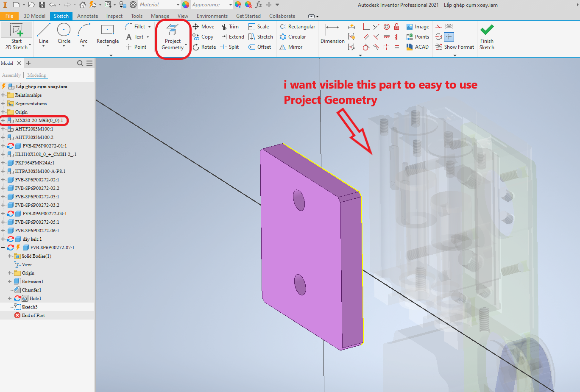The height and width of the screenshot is (392, 580).
Task: Close the Model browser tab
Action: pyautogui.click(x=19, y=63)
